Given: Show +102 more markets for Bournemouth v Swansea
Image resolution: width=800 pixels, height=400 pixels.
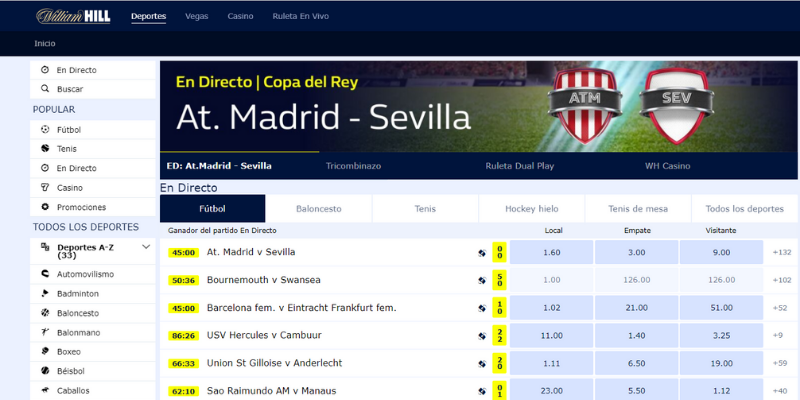Looking at the screenshot, I should [782, 280].
